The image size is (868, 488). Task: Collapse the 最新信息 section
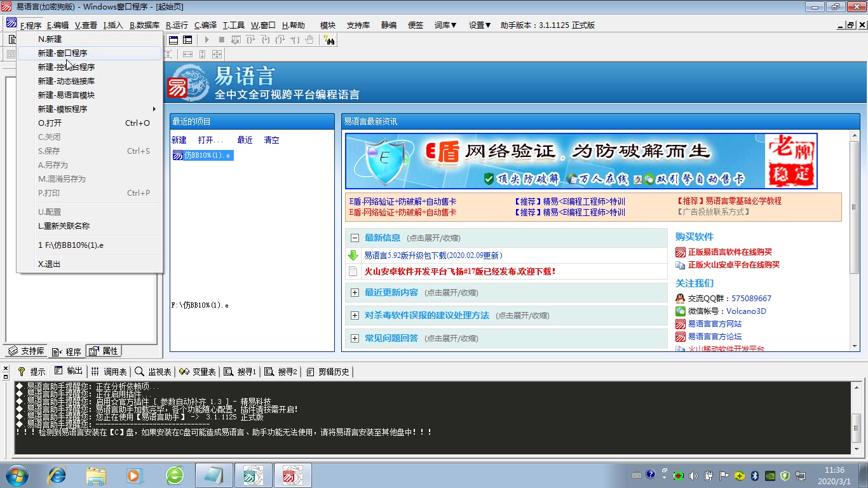[355, 238]
